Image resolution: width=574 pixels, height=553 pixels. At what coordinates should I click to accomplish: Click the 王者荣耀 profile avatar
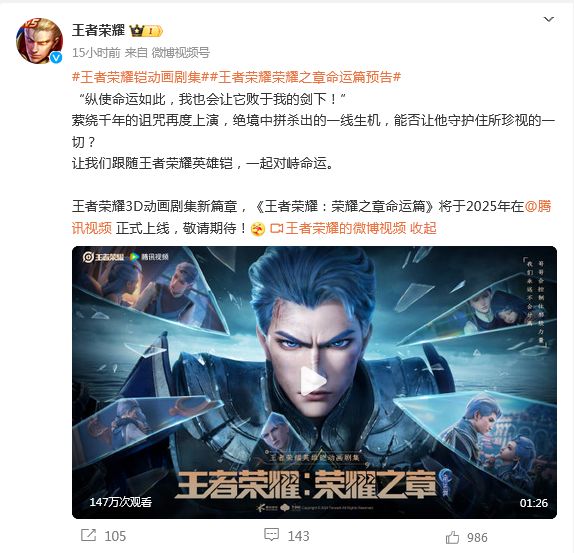click(39, 41)
